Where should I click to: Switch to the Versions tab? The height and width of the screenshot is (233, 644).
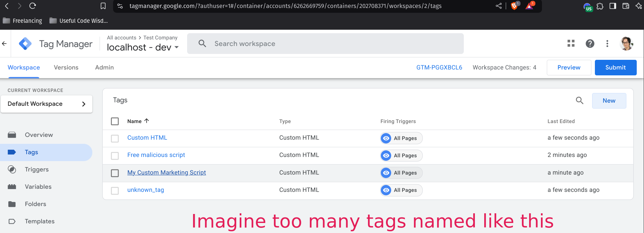point(66,68)
